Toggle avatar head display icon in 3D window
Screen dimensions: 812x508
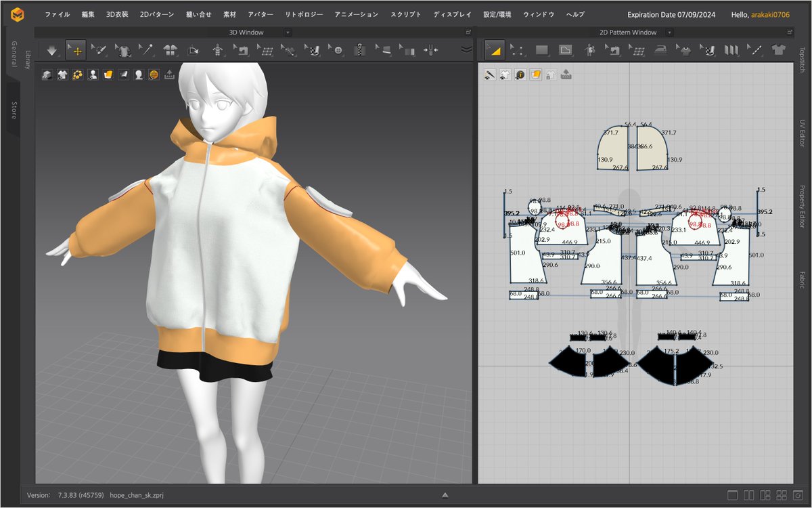(138, 75)
